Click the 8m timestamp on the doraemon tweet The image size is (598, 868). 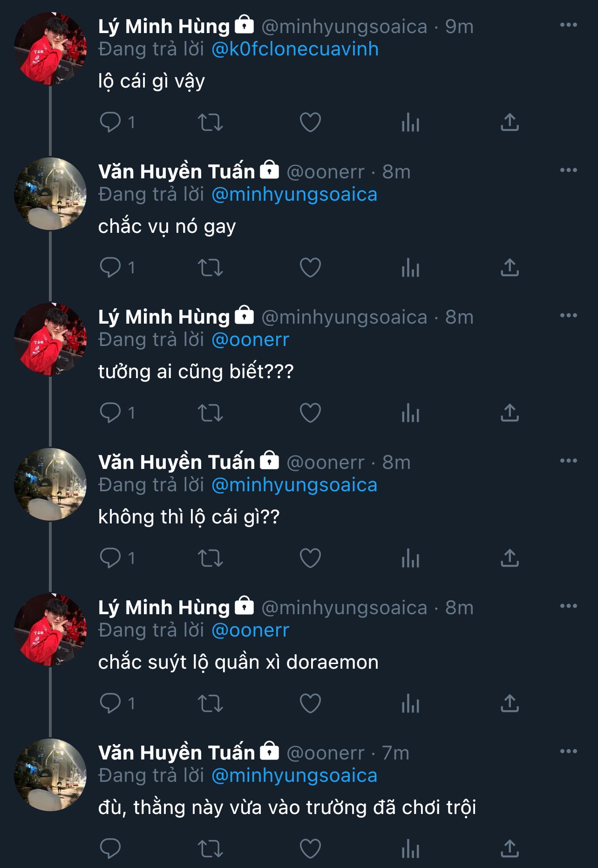459,608
